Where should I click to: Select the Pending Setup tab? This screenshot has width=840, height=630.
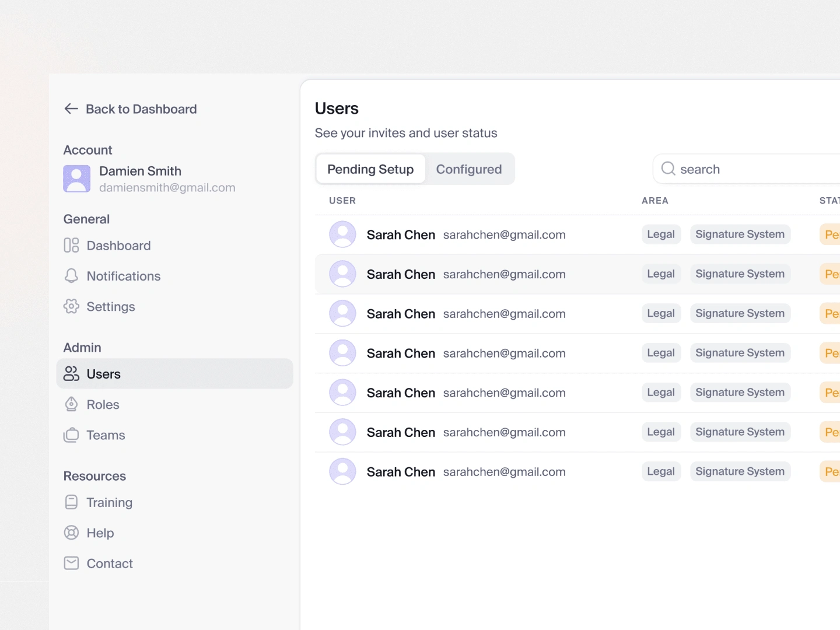point(370,169)
